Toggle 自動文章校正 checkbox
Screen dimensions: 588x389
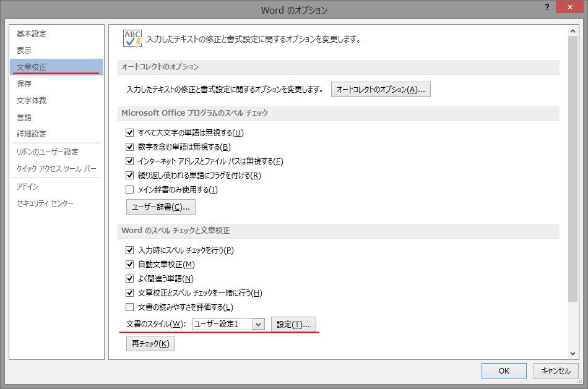coord(130,264)
